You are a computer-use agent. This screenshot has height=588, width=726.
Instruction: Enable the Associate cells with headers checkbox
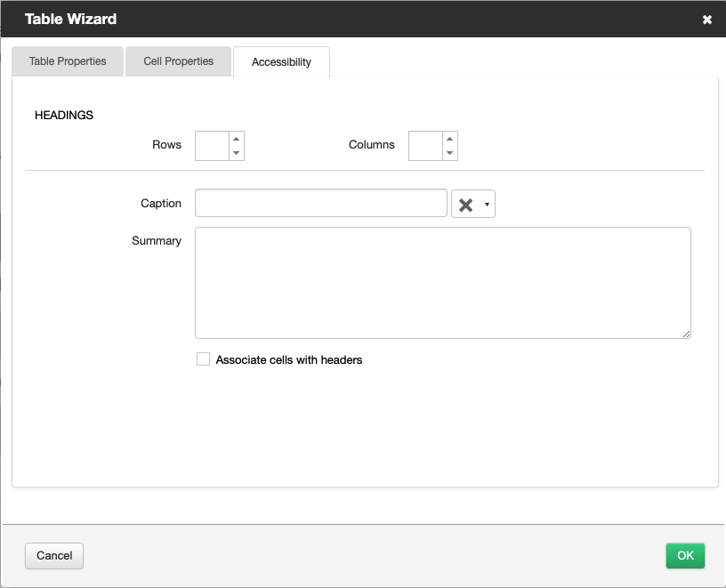pos(203,358)
